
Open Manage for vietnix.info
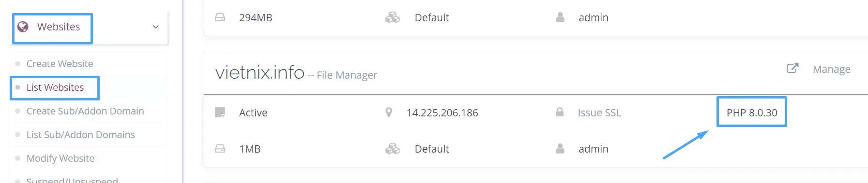831,70
